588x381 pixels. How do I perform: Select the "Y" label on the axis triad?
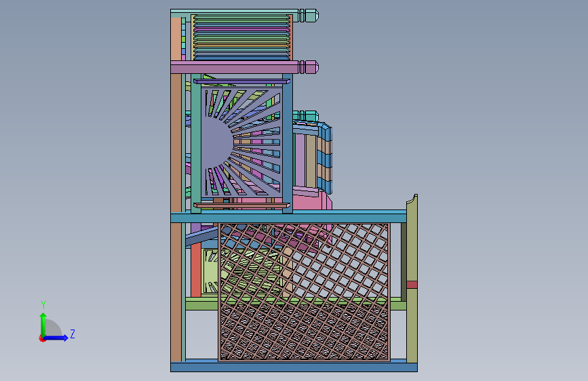tap(43, 304)
